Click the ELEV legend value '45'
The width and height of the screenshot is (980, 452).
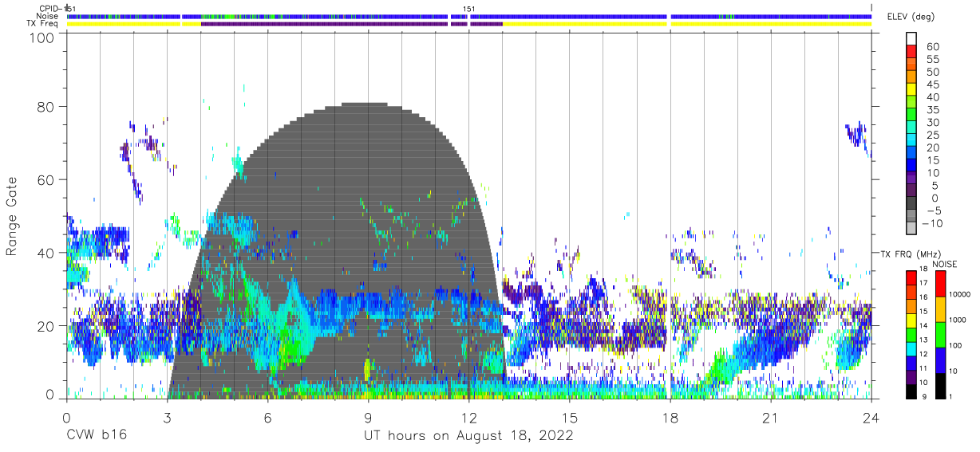[932, 85]
